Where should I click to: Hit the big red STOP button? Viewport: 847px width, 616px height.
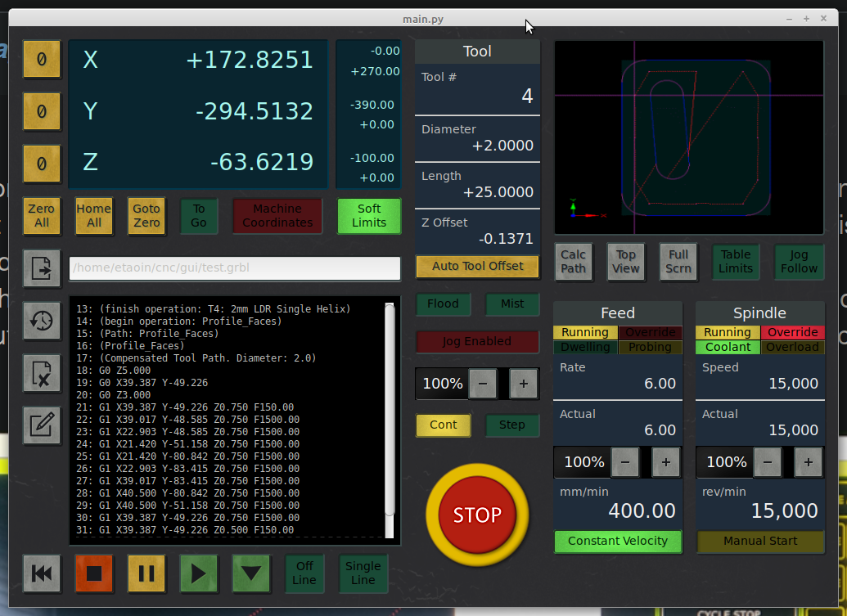(477, 515)
